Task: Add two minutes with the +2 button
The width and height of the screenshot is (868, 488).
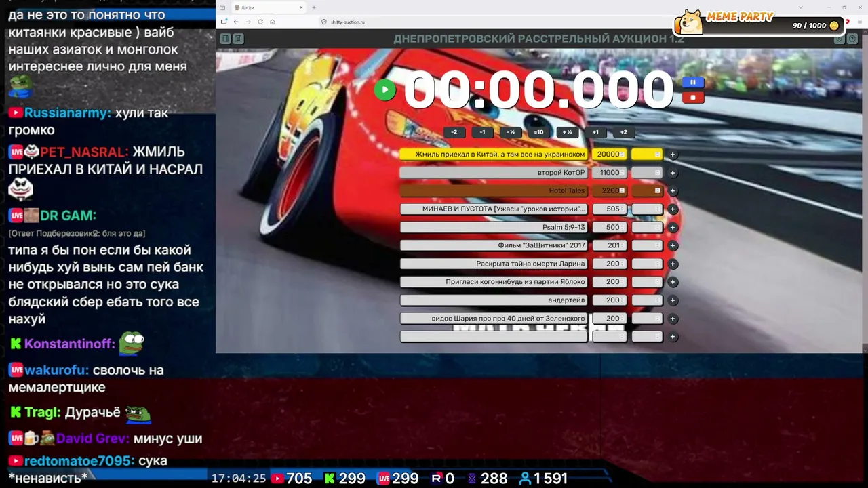Action: click(x=623, y=132)
